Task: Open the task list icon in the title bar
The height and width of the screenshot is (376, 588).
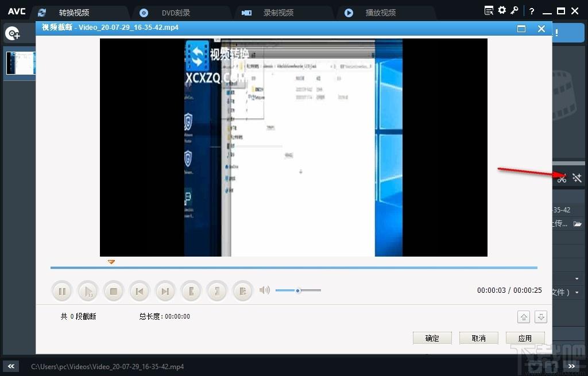Action: tap(489, 10)
